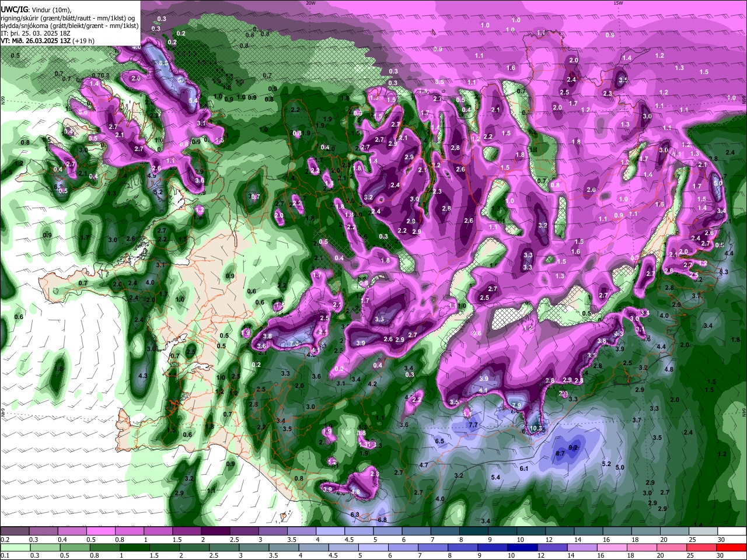Pick the navy blue 10 swatch in lower legend row
Image resolution: width=747 pixels, height=560 pixels.
[523, 548]
